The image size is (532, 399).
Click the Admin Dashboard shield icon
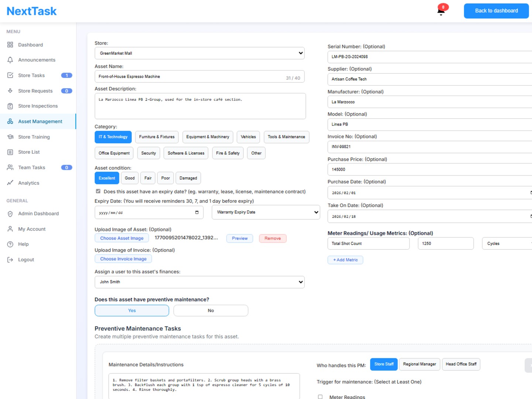[10, 214]
